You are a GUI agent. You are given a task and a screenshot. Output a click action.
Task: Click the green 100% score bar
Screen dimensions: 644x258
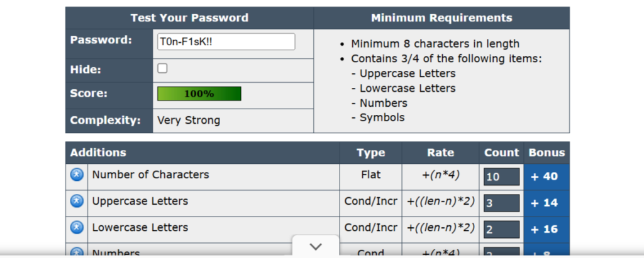(199, 94)
